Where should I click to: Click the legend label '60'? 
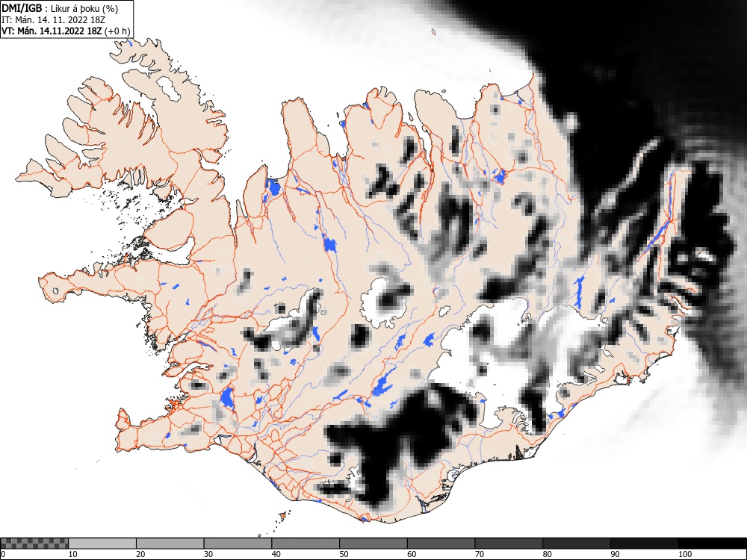(411, 554)
